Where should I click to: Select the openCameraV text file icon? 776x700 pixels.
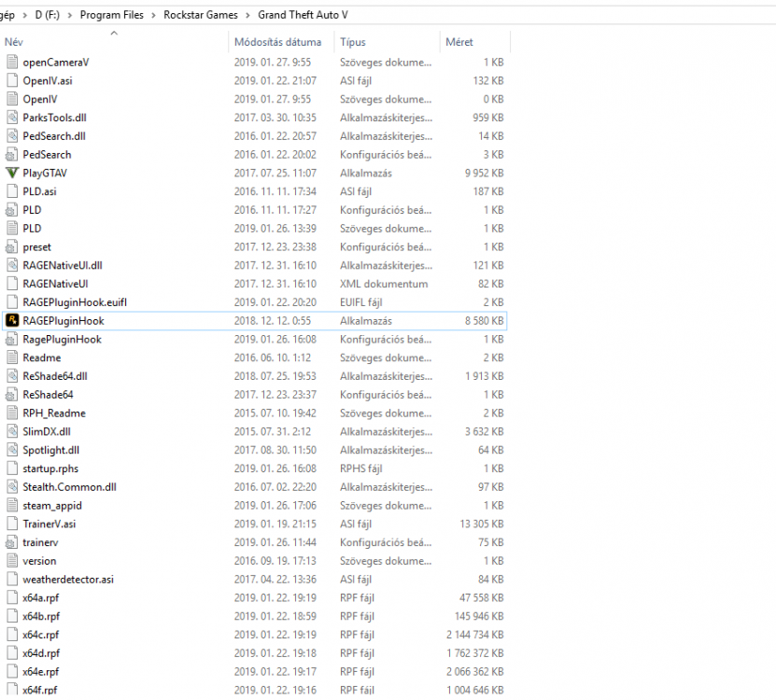pyautogui.click(x=12, y=63)
